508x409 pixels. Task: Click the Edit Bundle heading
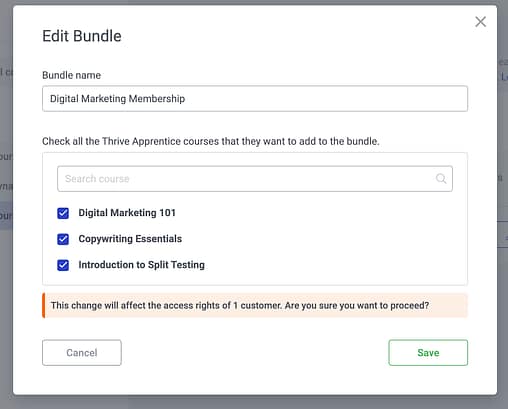[82, 36]
